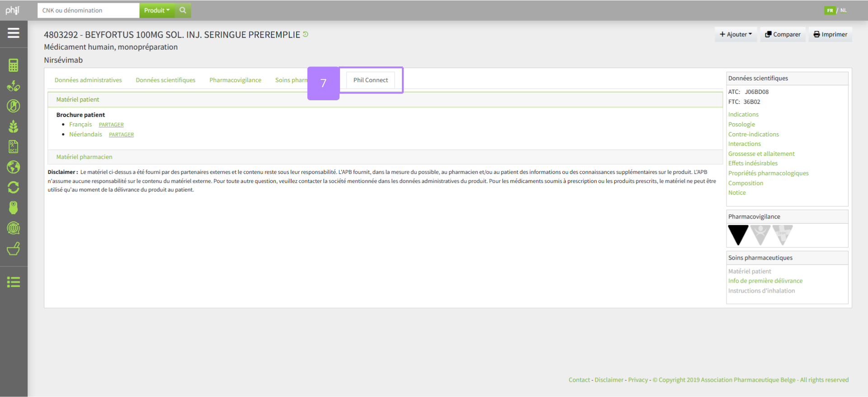The height and width of the screenshot is (397, 868).
Task: Click the search magnifier button
Action: coord(183,10)
